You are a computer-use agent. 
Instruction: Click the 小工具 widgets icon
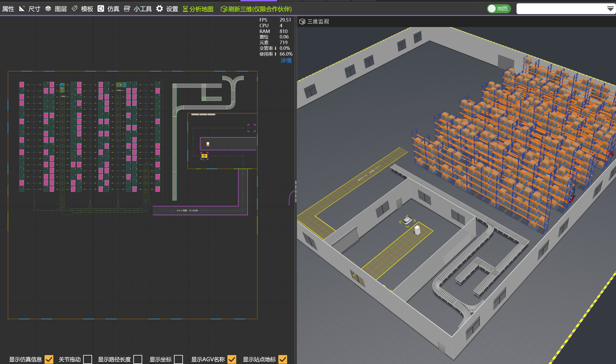127,9
